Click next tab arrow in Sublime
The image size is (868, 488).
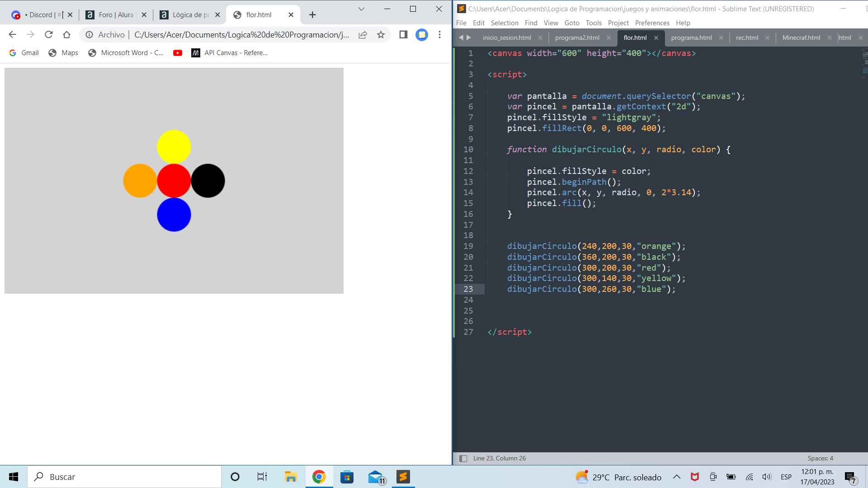click(469, 38)
